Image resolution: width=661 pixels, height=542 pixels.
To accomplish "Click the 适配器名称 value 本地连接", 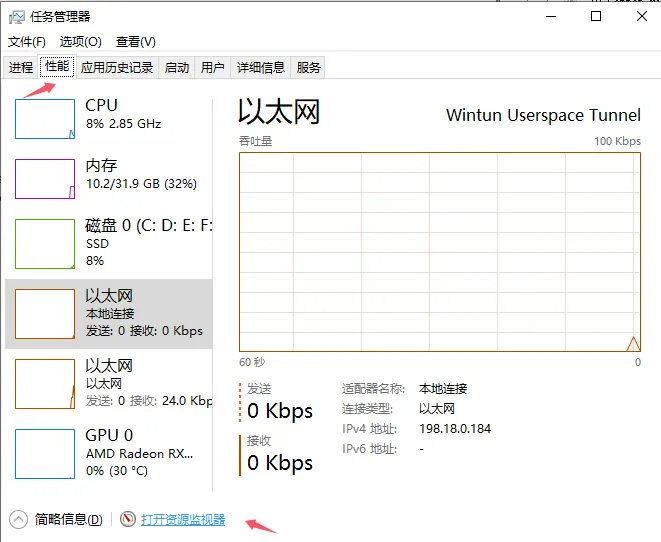I will (x=443, y=389).
